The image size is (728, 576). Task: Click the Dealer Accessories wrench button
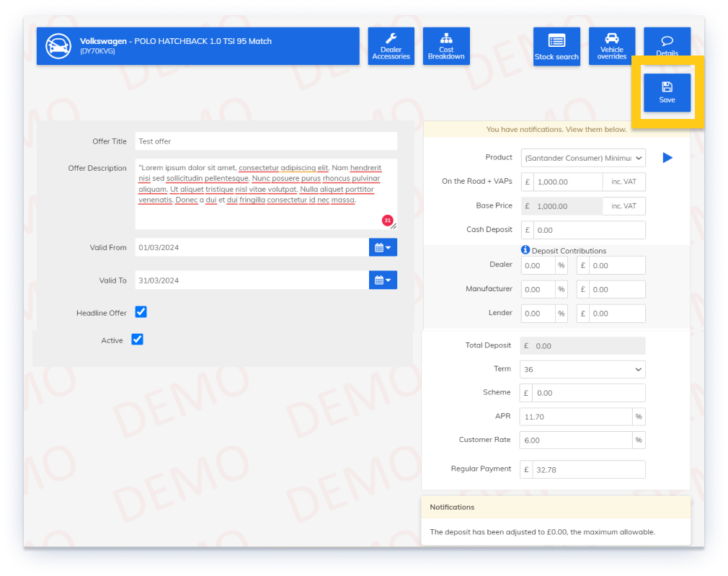pyautogui.click(x=391, y=46)
